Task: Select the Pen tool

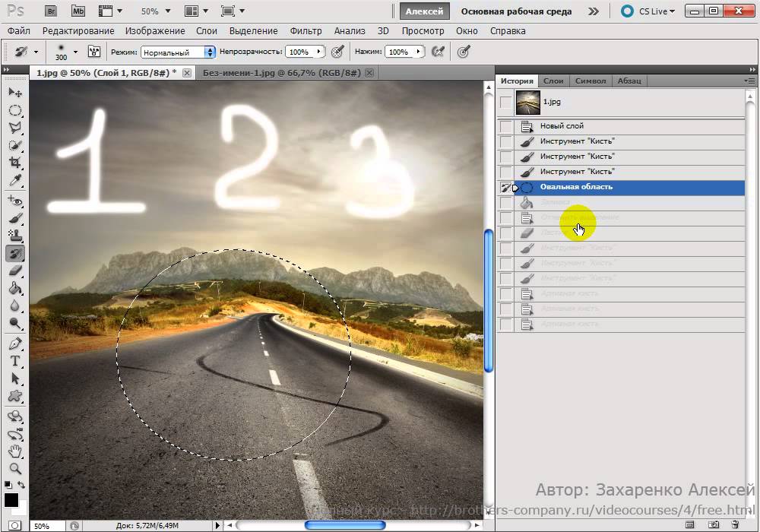Action: [x=15, y=344]
